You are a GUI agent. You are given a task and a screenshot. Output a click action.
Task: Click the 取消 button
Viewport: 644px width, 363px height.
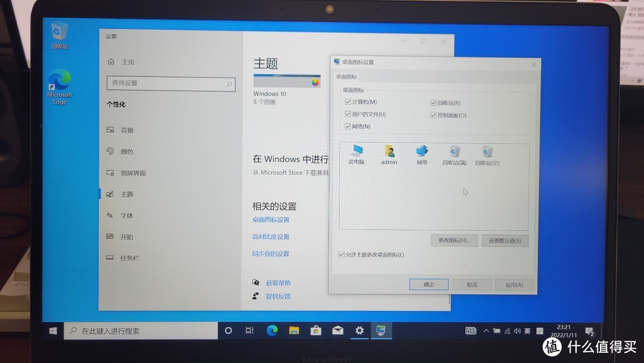[472, 284]
